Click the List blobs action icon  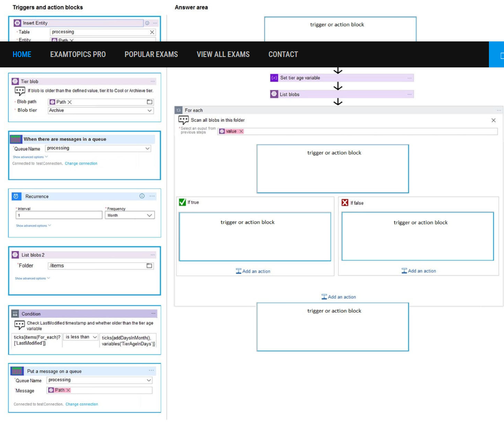(274, 94)
